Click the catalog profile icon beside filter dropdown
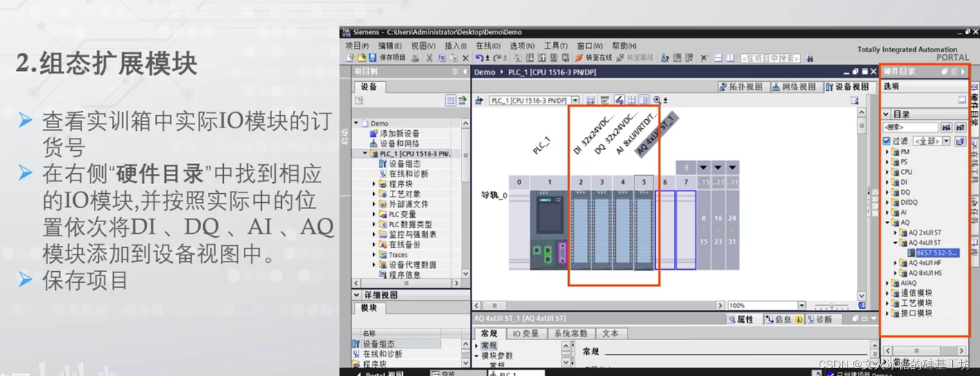980x376 pixels. pos(960,141)
